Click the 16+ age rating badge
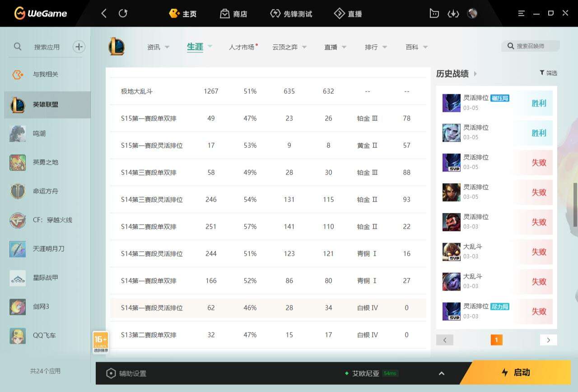This screenshot has height=392, width=578. 100,342
